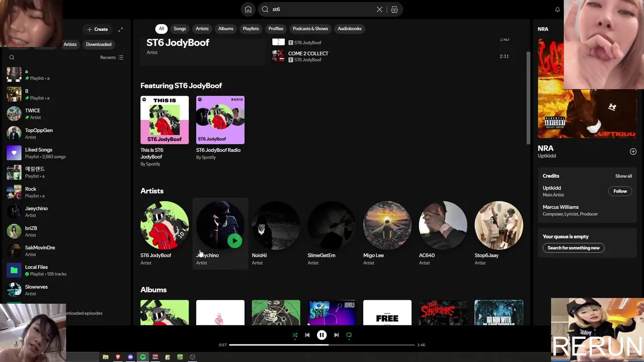Open OBS Studio from the taskbar

pyautogui.click(x=192, y=357)
